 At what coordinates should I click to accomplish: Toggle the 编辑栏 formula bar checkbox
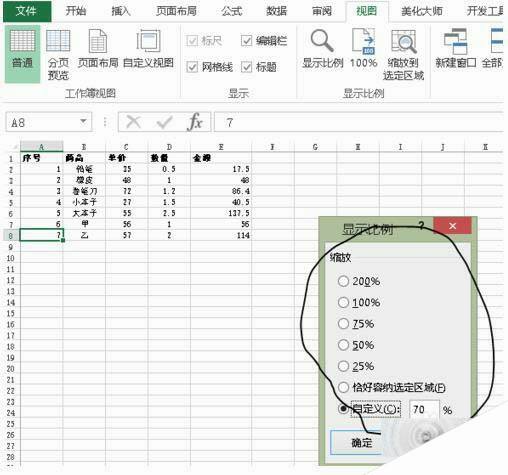pos(246,41)
